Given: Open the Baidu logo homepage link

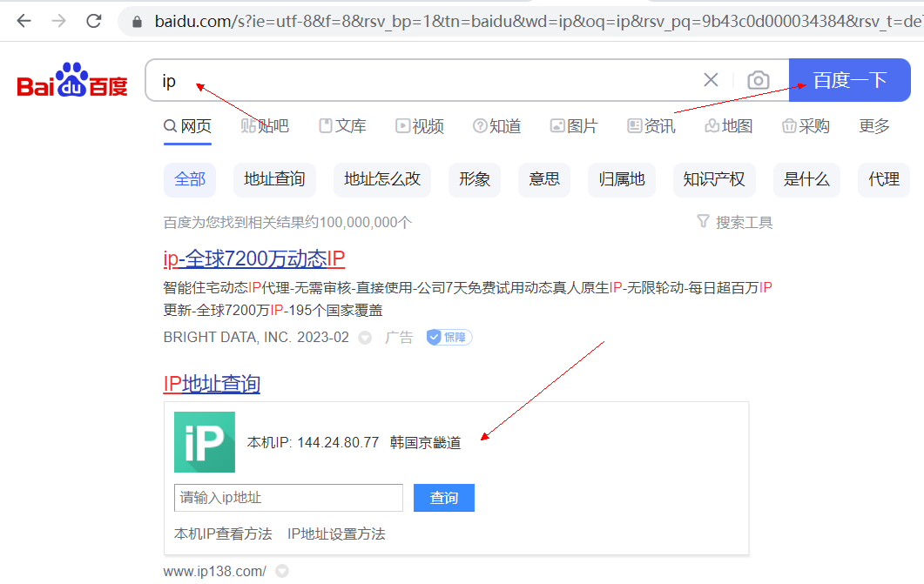Looking at the screenshot, I should [x=72, y=80].
